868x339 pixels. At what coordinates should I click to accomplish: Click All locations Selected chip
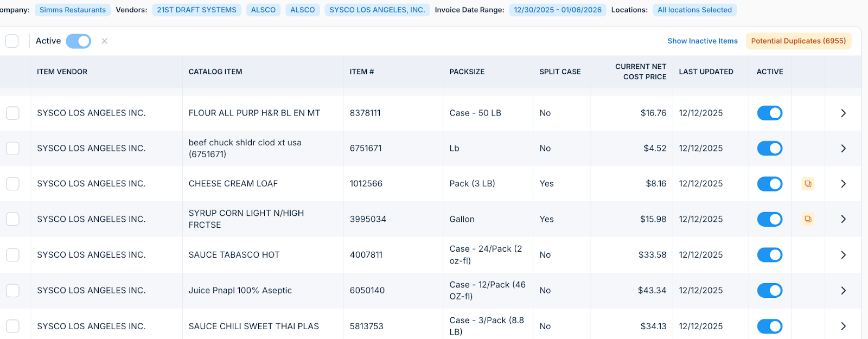pos(694,10)
